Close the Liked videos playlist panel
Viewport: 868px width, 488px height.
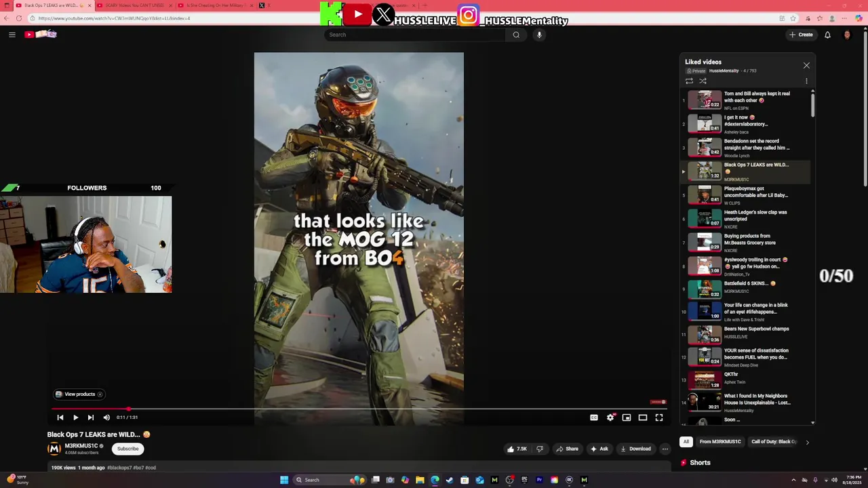pos(806,66)
